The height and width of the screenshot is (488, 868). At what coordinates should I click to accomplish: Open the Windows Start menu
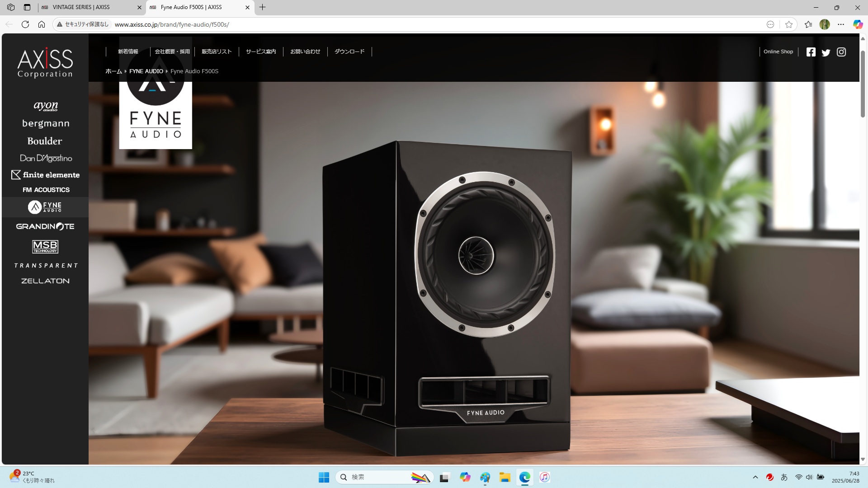click(x=324, y=477)
